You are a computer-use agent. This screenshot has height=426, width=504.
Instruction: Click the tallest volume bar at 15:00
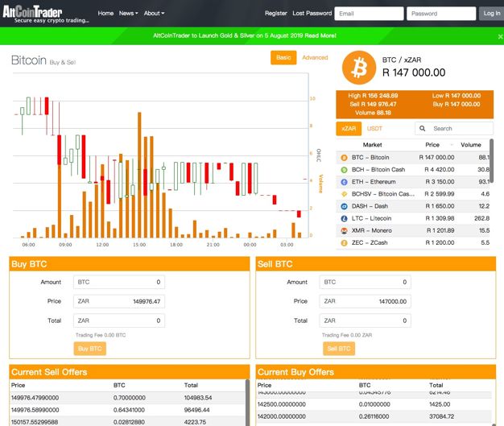click(x=139, y=176)
